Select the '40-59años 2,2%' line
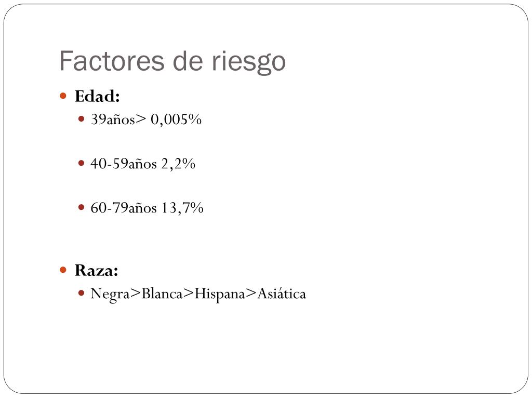532x399 pixels. [x=143, y=164]
